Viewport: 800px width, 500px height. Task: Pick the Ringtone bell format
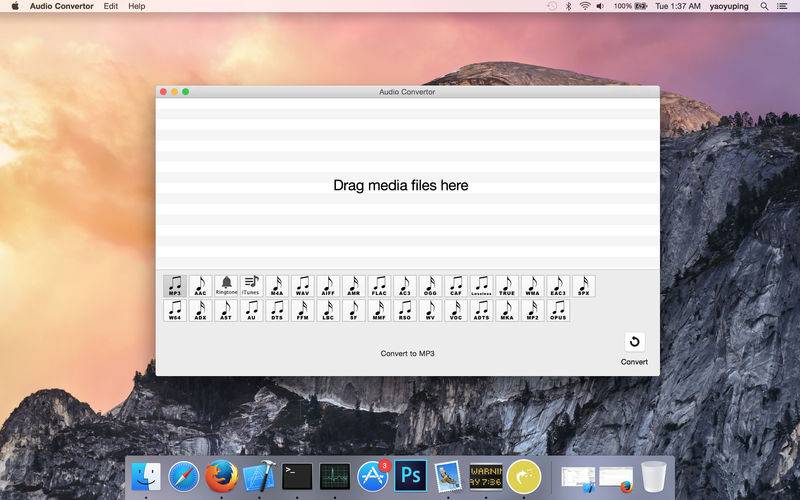(x=226, y=286)
